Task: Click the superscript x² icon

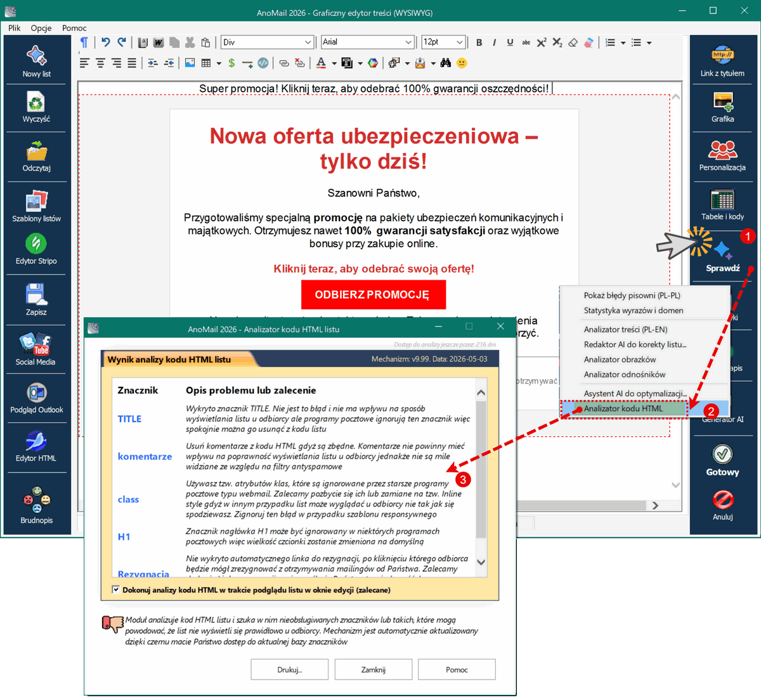Action: (542, 42)
